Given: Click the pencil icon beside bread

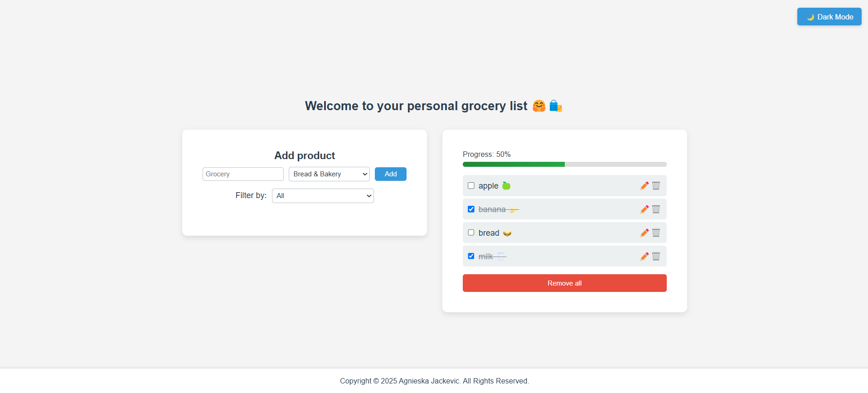Looking at the screenshot, I should (644, 233).
